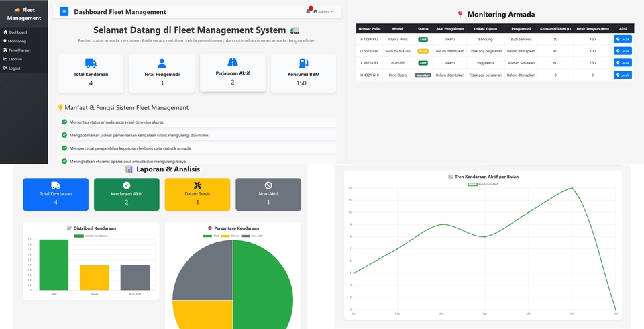Open the Admin user dropdown
The width and height of the screenshot is (644, 329).
pos(323,12)
